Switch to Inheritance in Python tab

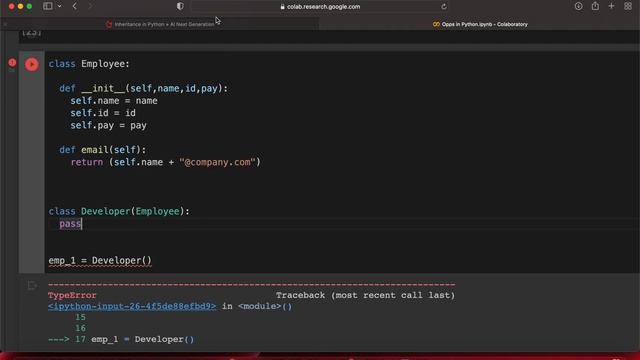click(160, 24)
